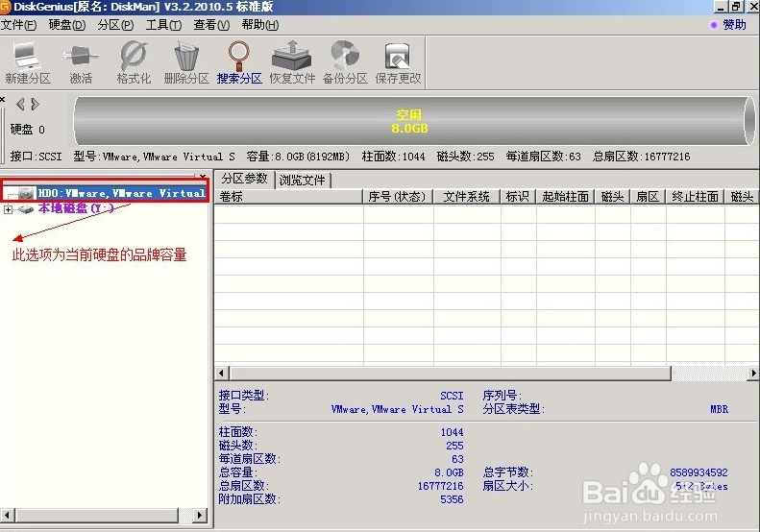This screenshot has height=532, width=760.
Task: Open the 帮助(H) menu
Action: click(260, 25)
